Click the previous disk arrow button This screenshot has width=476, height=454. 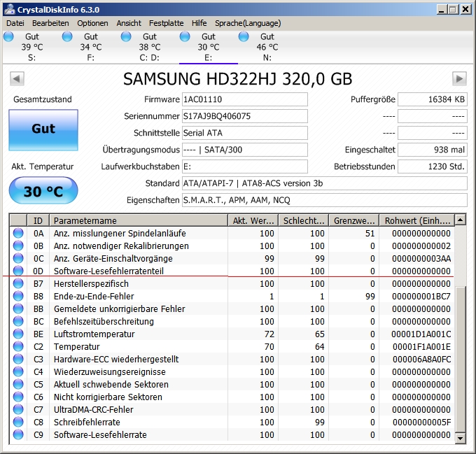click(x=17, y=79)
